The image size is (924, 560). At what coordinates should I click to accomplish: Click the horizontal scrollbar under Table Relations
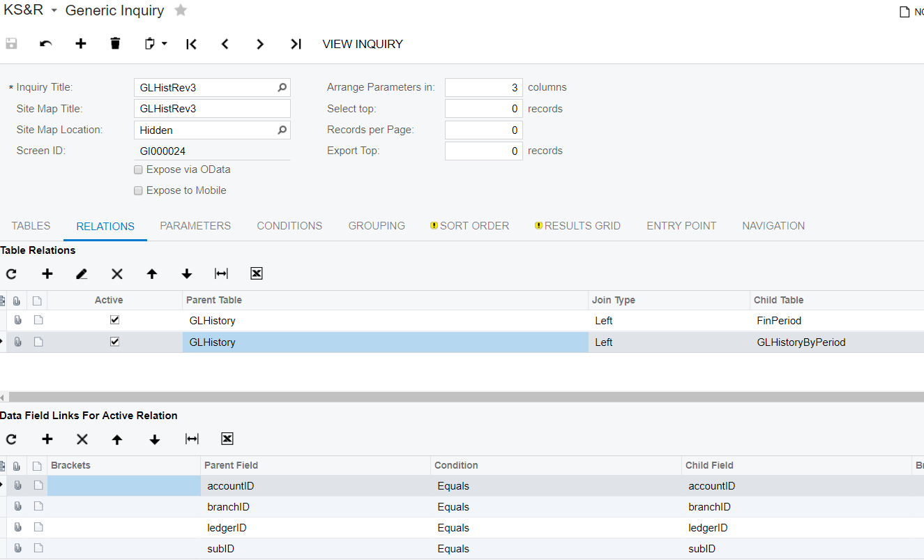pyautogui.click(x=462, y=397)
